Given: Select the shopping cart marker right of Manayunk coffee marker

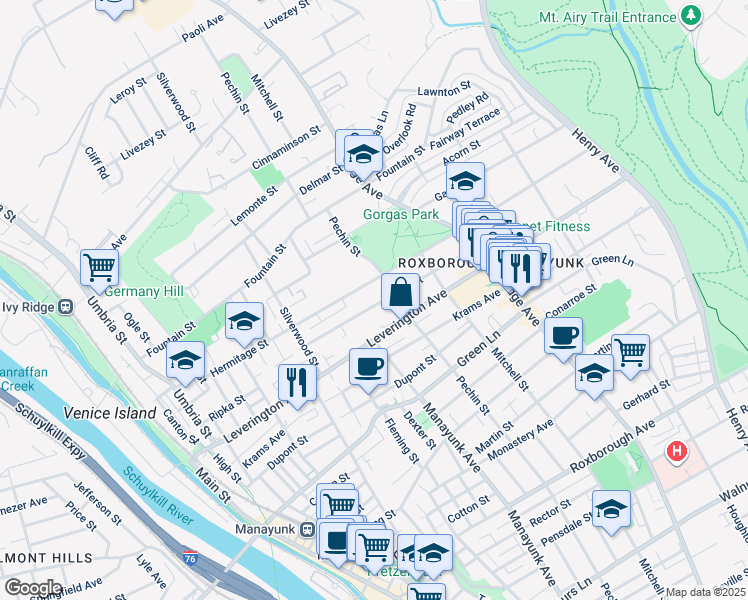Looking at the screenshot, I should [x=375, y=549].
